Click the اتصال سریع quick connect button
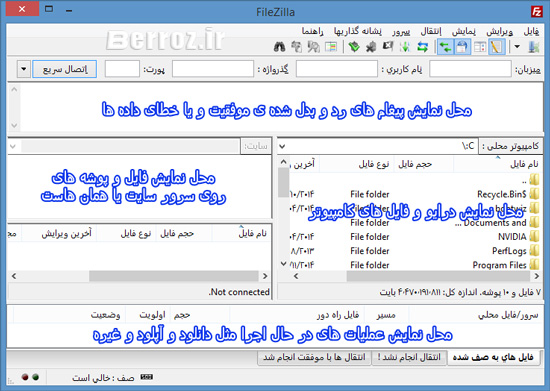The height and width of the screenshot is (391, 550). (65, 69)
